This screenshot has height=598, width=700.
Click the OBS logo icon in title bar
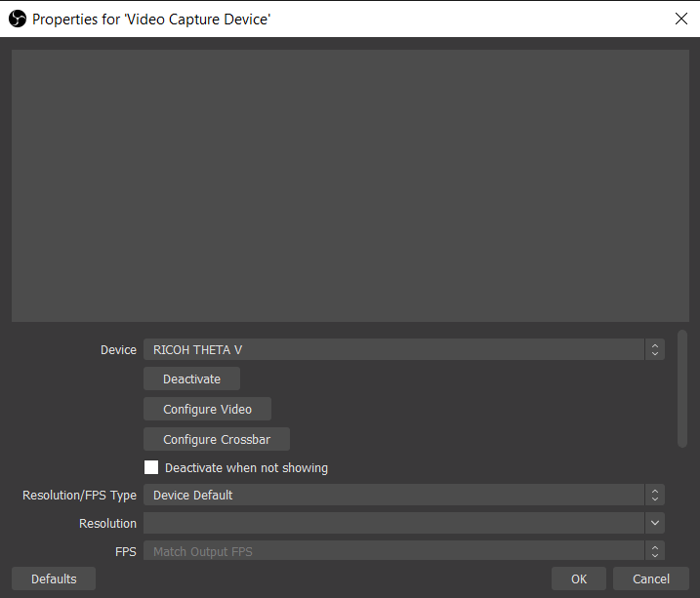coord(18,19)
